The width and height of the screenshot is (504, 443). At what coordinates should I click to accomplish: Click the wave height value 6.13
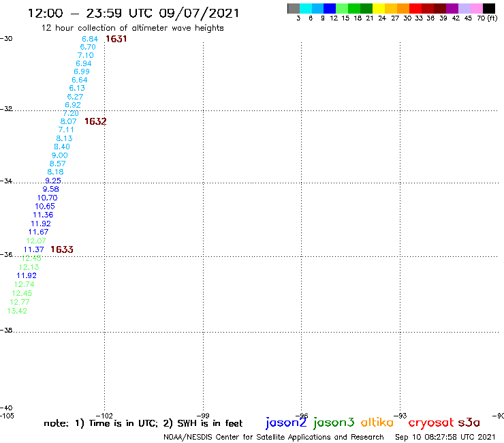coord(77,88)
